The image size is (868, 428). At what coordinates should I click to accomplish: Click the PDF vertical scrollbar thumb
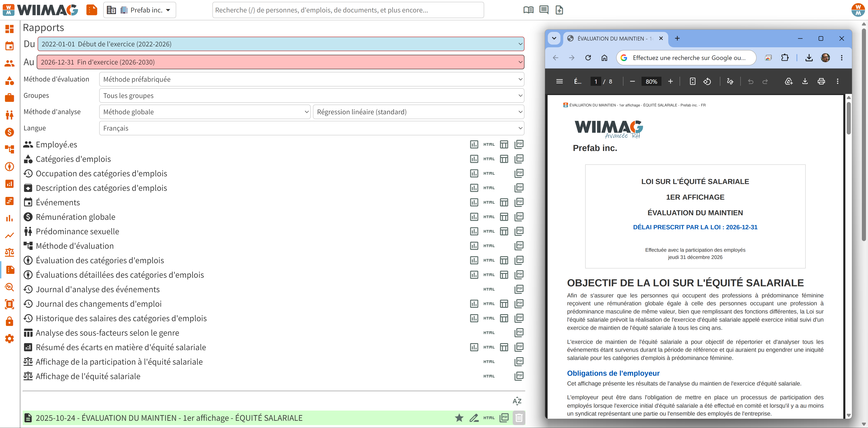pos(849,118)
